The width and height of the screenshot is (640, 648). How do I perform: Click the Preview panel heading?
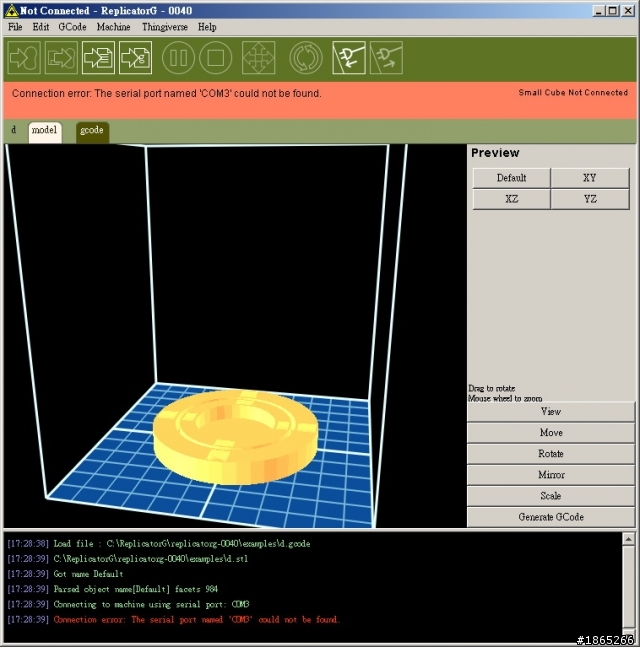495,153
